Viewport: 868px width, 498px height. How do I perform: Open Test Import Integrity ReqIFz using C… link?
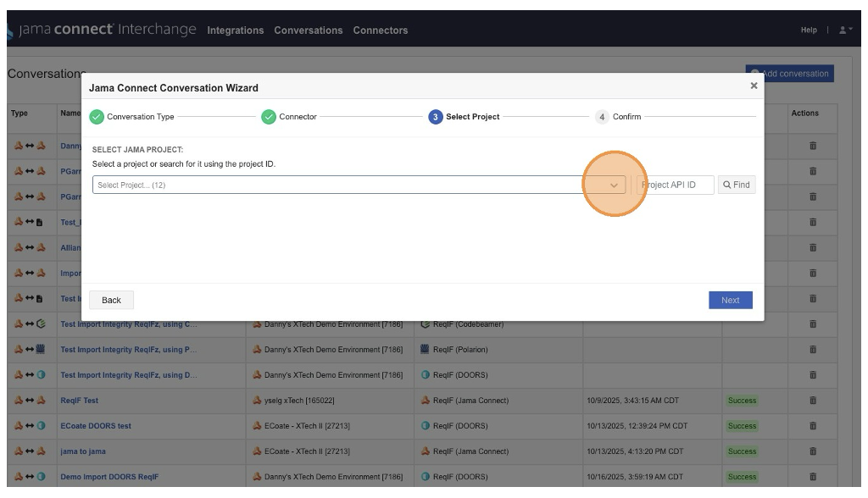pos(129,324)
